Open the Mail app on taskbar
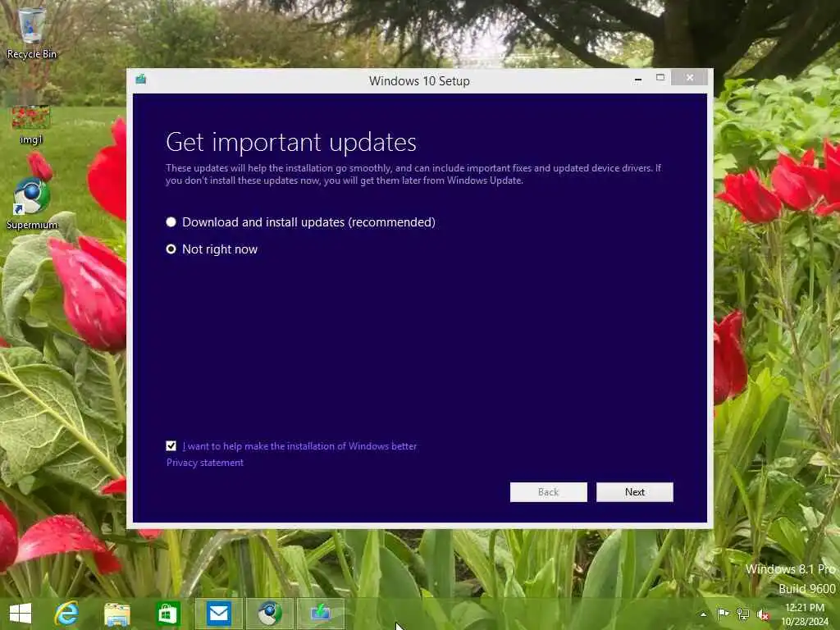The height and width of the screenshot is (630, 840). [218, 614]
